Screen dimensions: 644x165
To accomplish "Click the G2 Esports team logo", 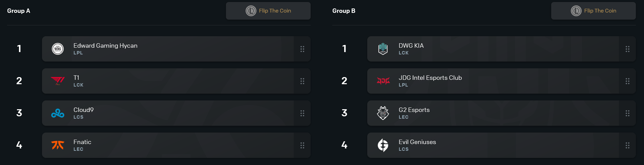I will coord(383,113).
